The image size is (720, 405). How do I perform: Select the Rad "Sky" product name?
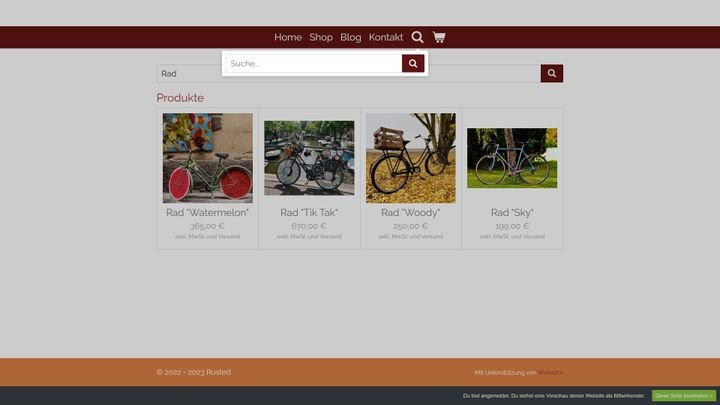[512, 212]
